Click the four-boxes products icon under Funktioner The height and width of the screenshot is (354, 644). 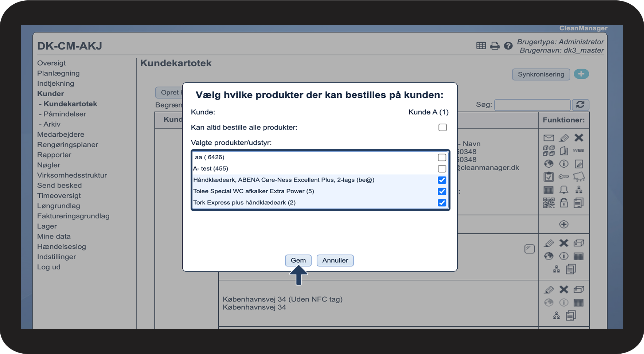(x=549, y=151)
